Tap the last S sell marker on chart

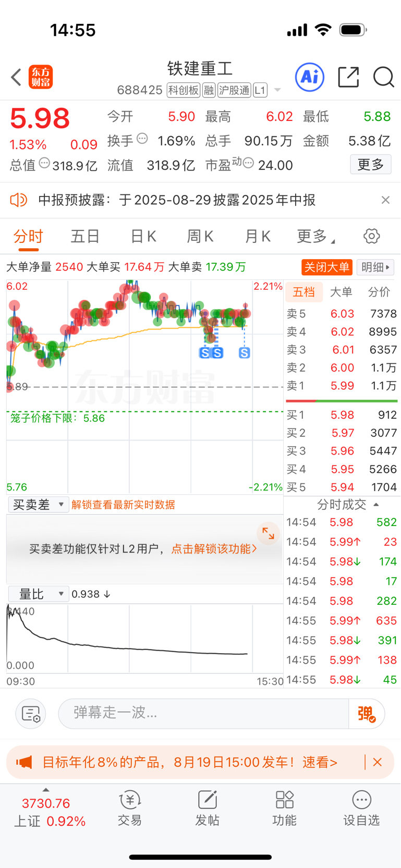point(244,353)
